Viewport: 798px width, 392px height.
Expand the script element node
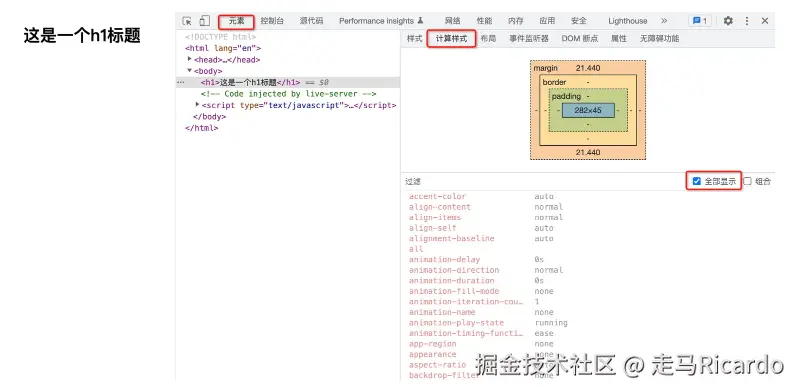tap(197, 105)
